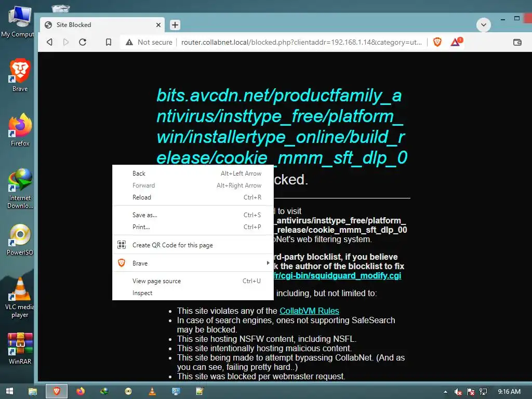Click Brave browser taskbar button

[57, 391]
